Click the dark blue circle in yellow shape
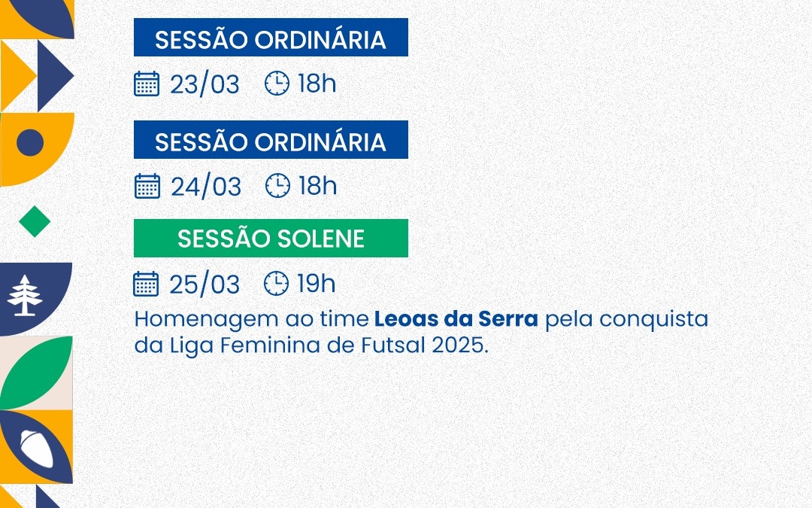The width and height of the screenshot is (812, 508). pyautogui.click(x=30, y=142)
